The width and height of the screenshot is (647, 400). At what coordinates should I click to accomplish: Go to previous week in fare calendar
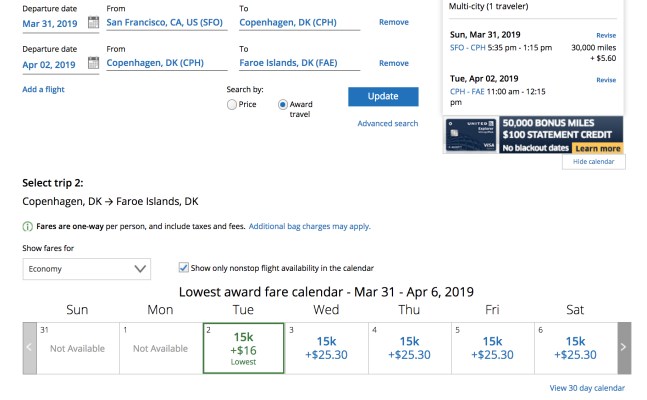(x=29, y=347)
